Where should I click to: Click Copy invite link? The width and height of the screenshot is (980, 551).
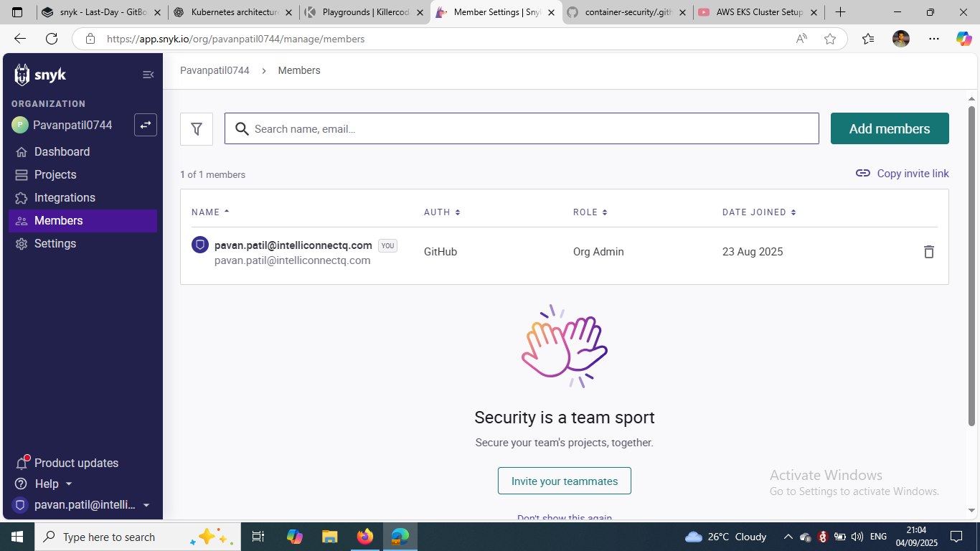click(903, 174)
